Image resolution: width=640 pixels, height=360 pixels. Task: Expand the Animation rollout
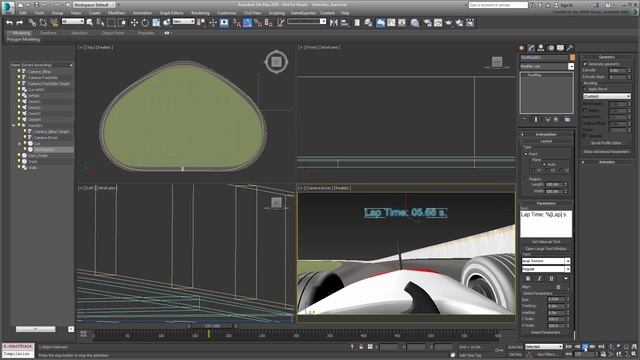pyautogui.click(x=607, y=162)
